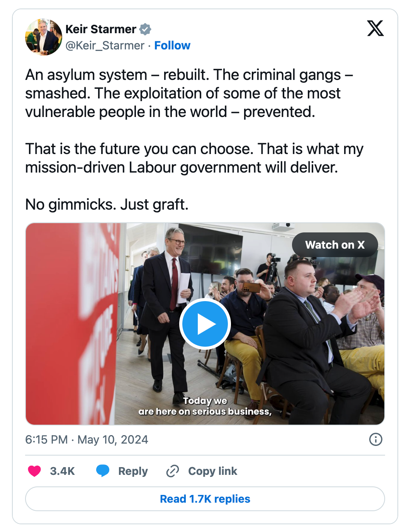Open Read 1.7K replies
404x532 pixels.
[205, 499]
